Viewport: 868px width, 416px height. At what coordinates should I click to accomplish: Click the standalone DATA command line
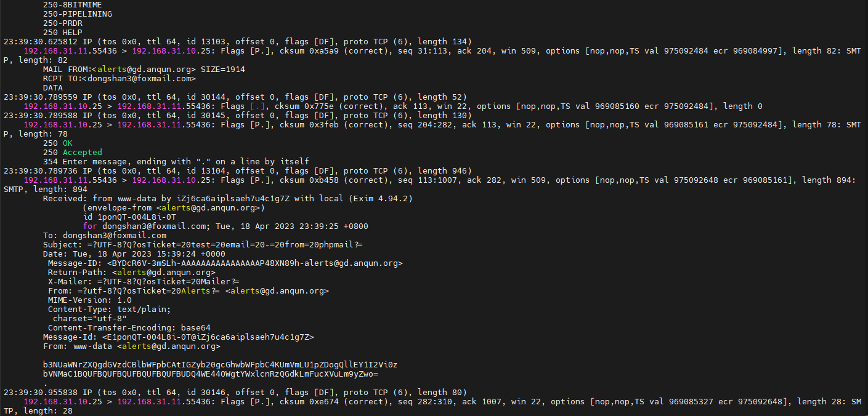click(53, 87)
